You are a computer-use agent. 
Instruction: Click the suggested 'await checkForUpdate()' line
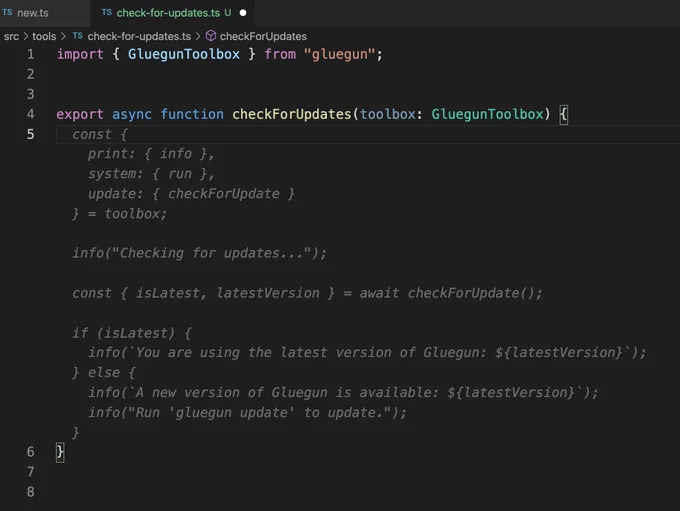[x=307, y=293]
